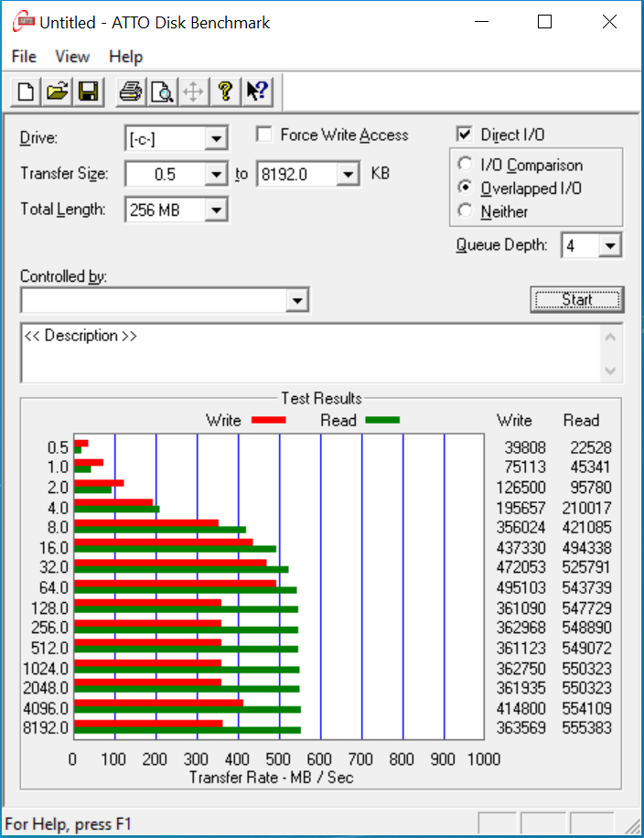Click the Start benchmark button
Screen dimensions: 644x838
point(577,299)
